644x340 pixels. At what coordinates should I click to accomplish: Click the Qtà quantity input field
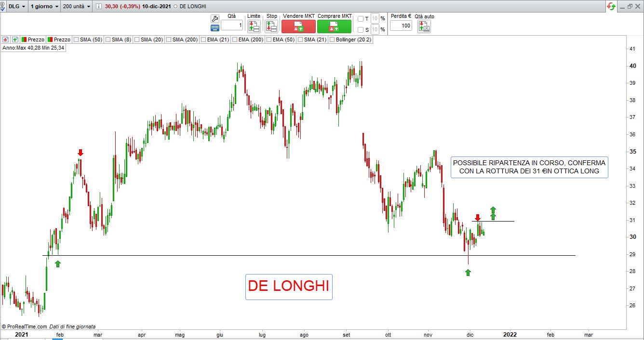(x=232, y=26)
